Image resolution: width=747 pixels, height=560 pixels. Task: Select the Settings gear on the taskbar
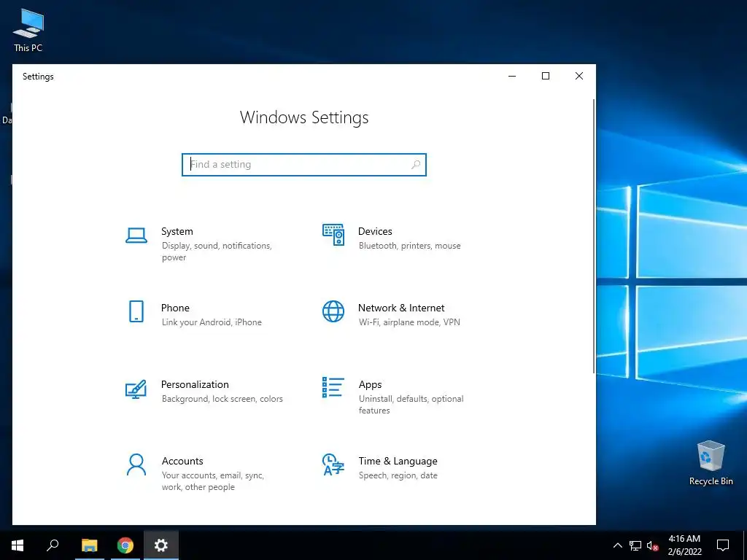pyautogui.click(x=161, y=545)
